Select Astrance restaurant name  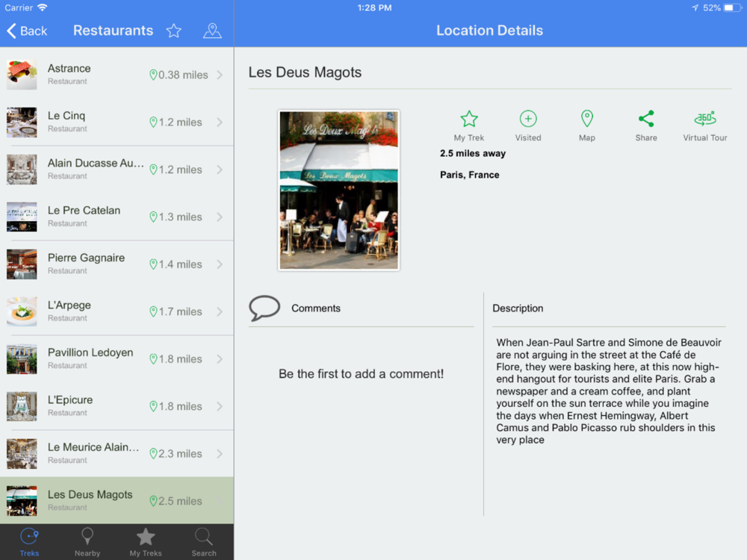69,69
